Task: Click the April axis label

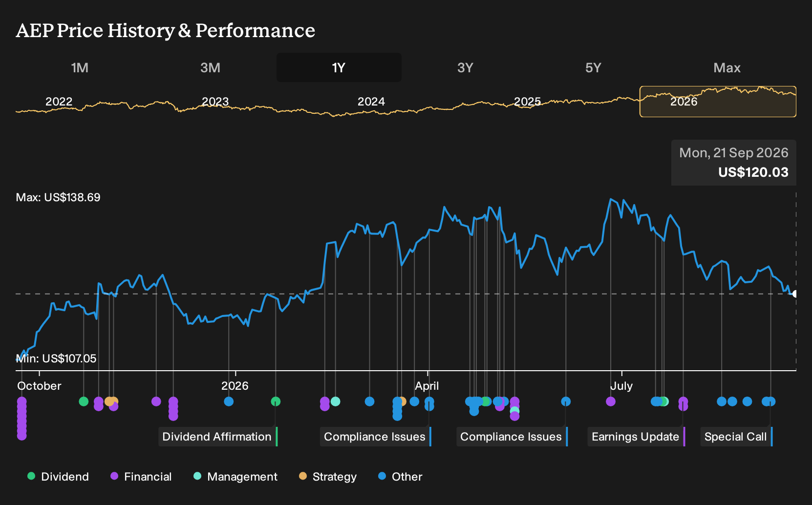Action: pyautogui.click(x=427, y=386)
